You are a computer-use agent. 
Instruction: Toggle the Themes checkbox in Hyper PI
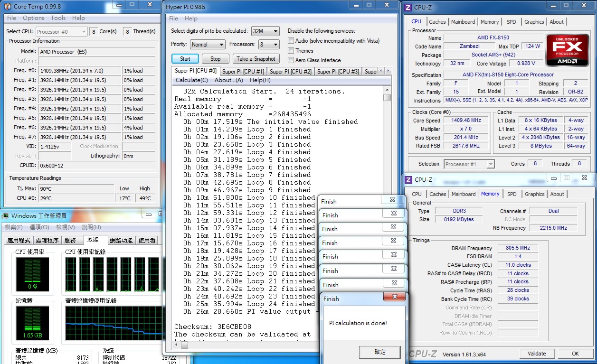(x=291, y=50)
